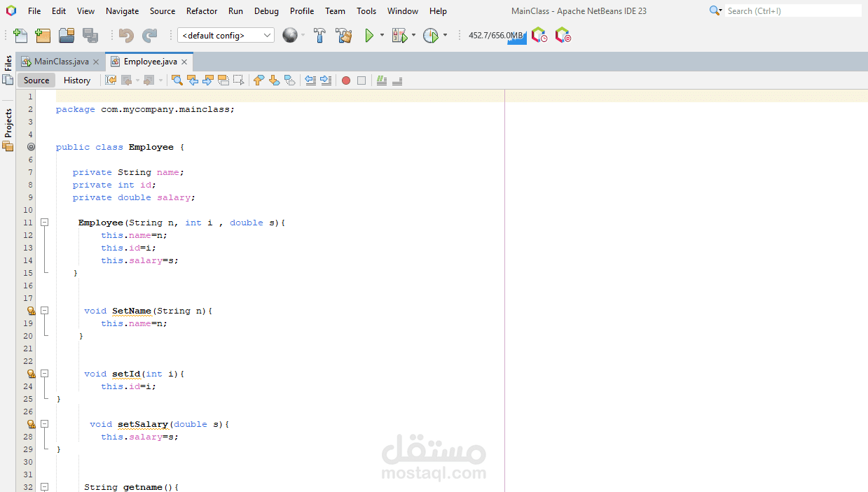Image resolution: width=868 pixels, height=492 pixels.
Task: Click the warning hint icon beside setSalary
Action: [31, 423]
